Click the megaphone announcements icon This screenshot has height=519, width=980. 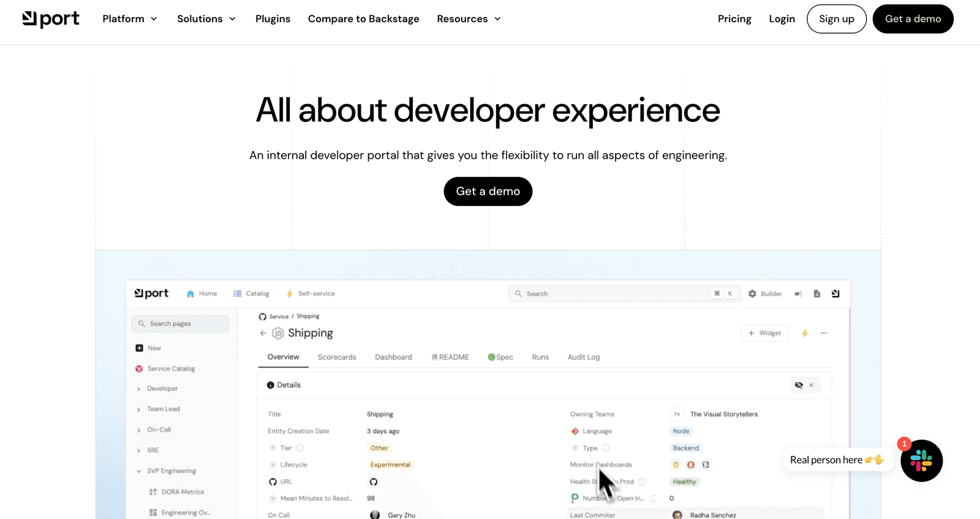[798, 294]
